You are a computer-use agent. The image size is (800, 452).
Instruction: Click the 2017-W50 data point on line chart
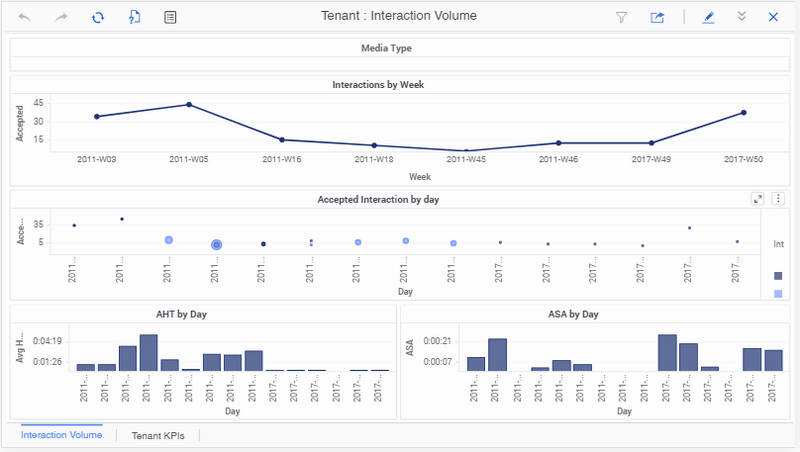tap(744, 112)
